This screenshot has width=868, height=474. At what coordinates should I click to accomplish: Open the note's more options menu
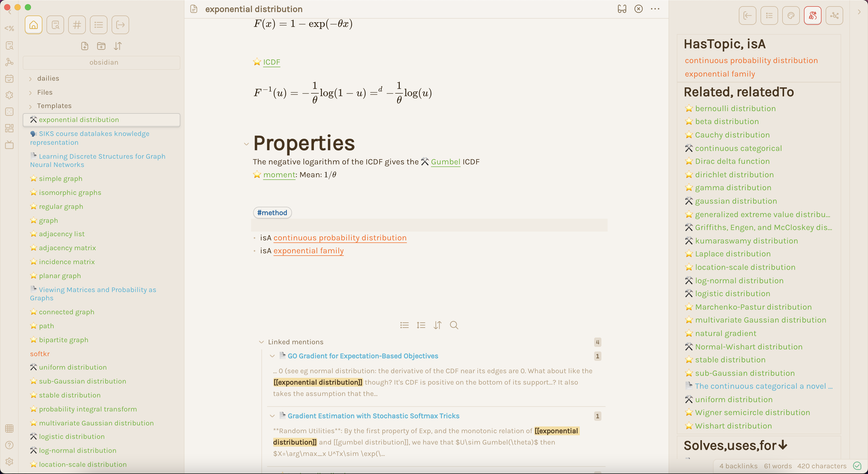click(655, 9)
